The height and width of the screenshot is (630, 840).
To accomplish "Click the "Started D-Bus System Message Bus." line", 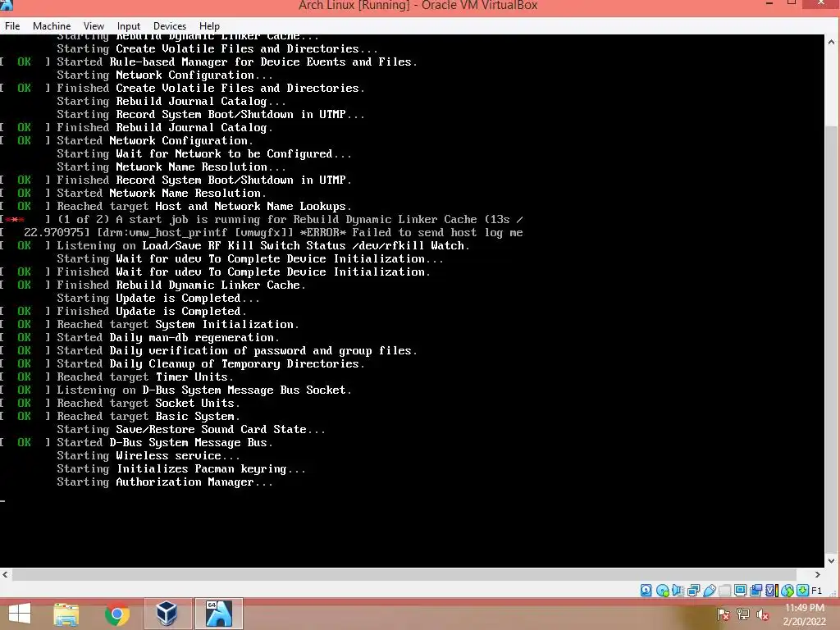I will [137, 442].
